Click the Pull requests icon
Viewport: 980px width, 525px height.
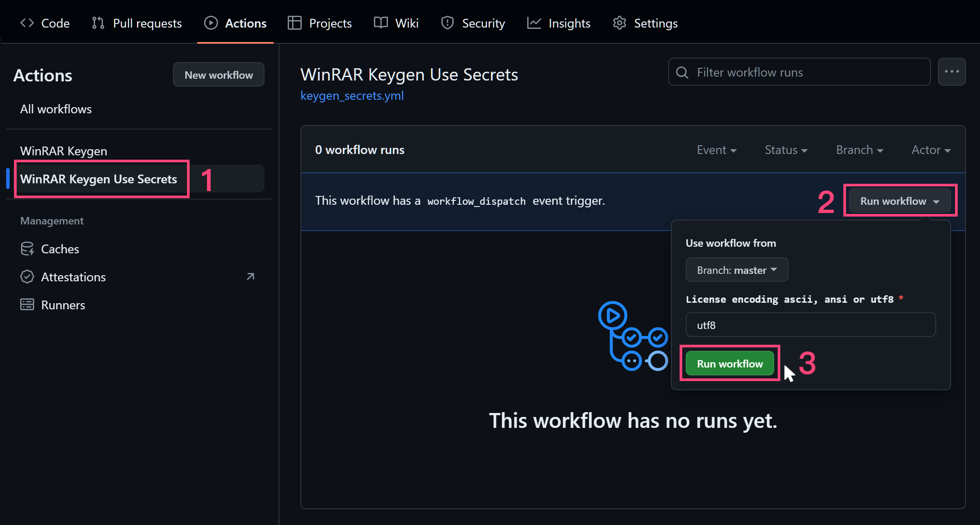[x=98, y=23]
